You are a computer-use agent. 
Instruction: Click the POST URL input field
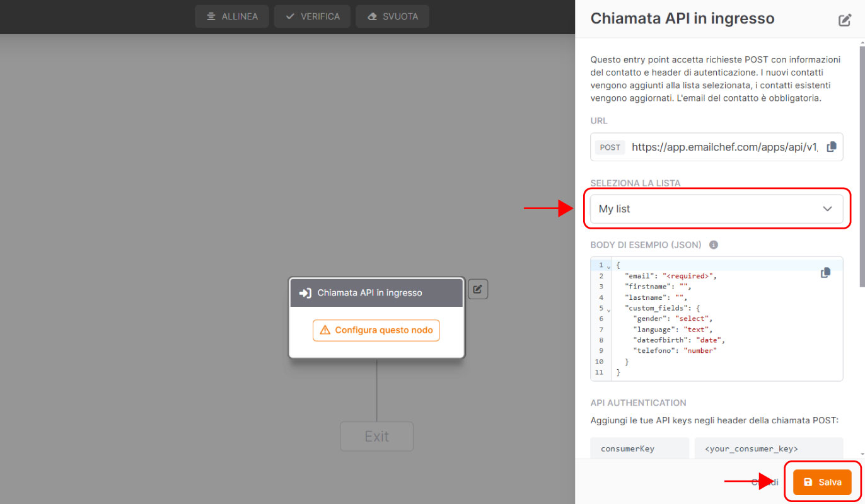pyautogui.click(x=724, y=147)
